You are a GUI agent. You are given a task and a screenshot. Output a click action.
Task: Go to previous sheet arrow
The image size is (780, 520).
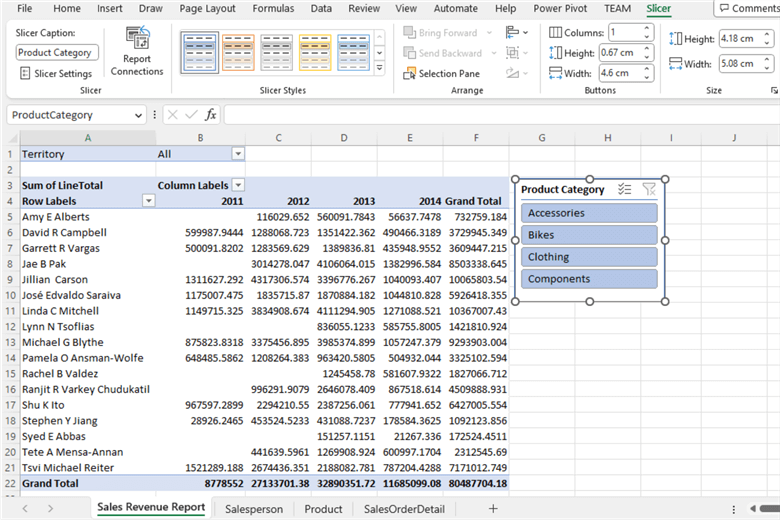coord(25,509)
